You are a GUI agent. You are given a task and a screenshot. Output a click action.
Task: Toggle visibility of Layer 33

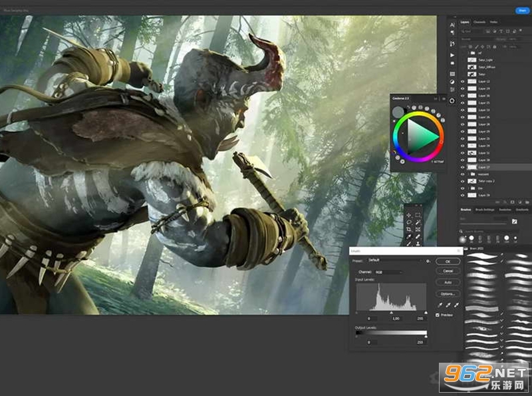point(462,110)
